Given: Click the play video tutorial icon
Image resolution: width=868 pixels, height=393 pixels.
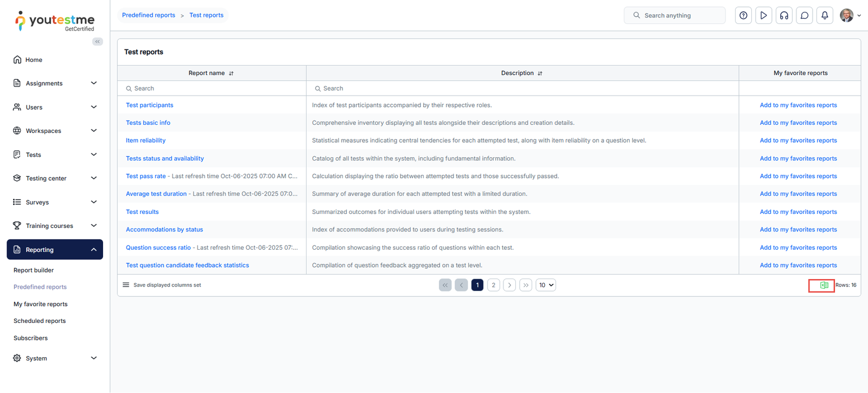Looking at the screenshot, I should point(763,15).
